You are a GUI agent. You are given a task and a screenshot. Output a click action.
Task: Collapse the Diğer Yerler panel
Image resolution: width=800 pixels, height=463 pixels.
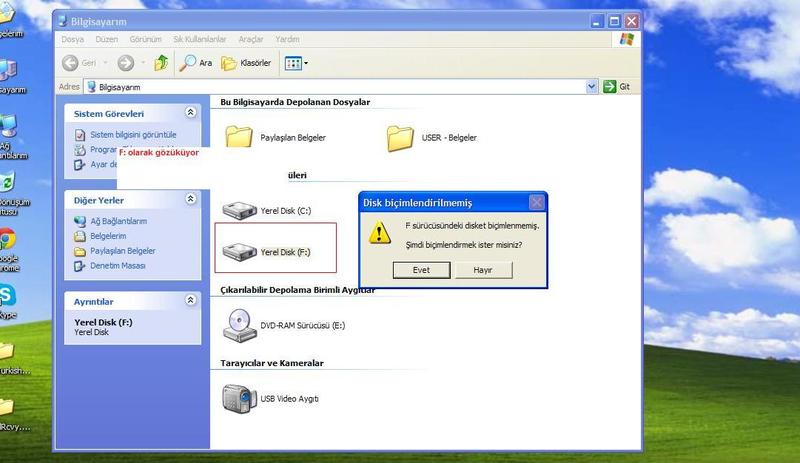(190, 199)
